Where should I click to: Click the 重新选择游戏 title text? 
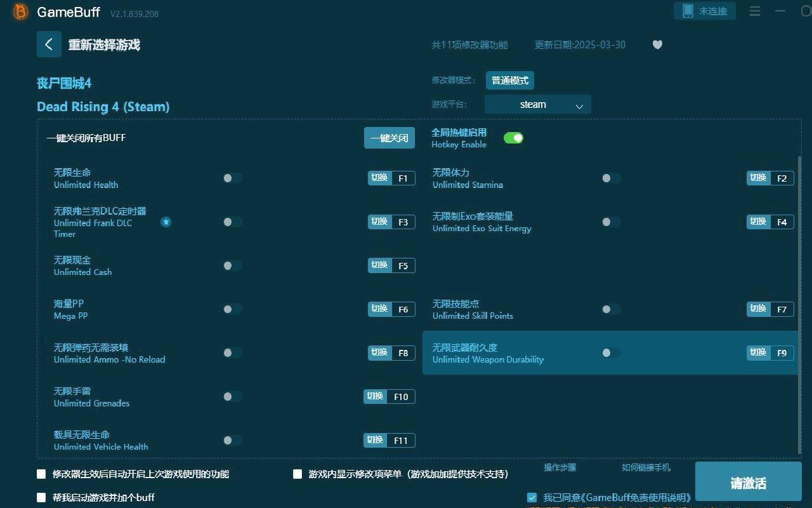pyautogui.click(x=104, y=45)
